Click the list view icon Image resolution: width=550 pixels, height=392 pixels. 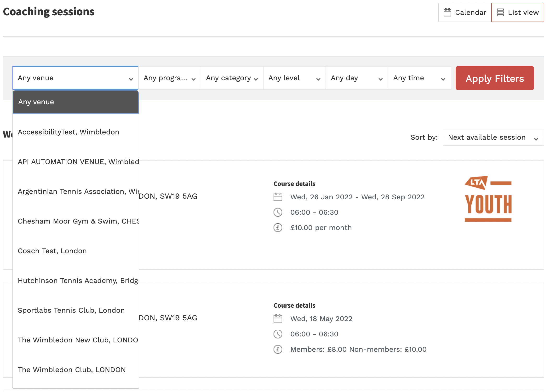[x=500, y=12]
